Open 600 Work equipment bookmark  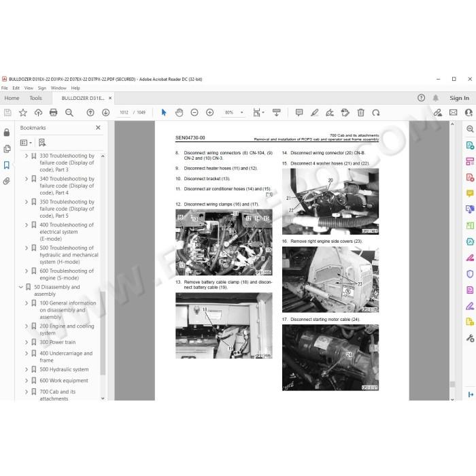[x=64, y=381]
